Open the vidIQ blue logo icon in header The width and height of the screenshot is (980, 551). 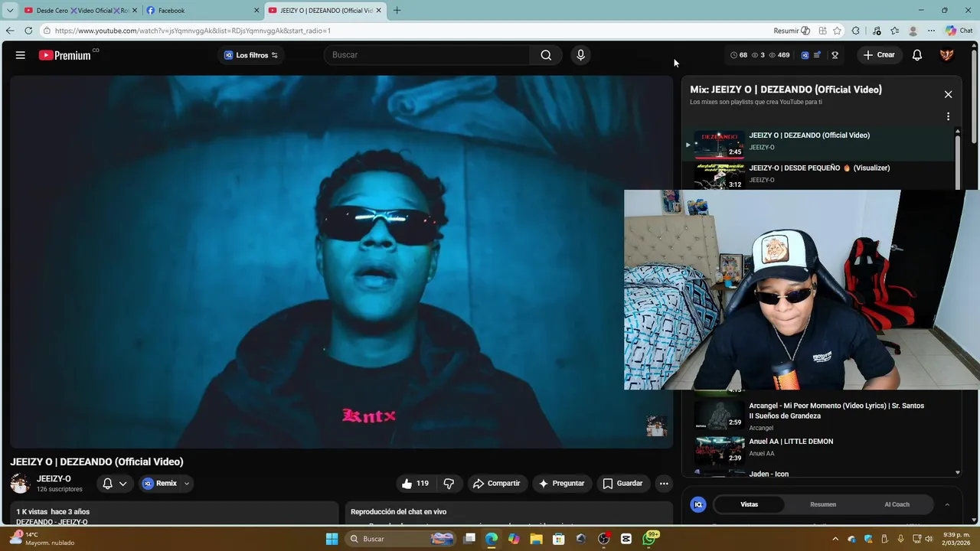tap(805, 55)
